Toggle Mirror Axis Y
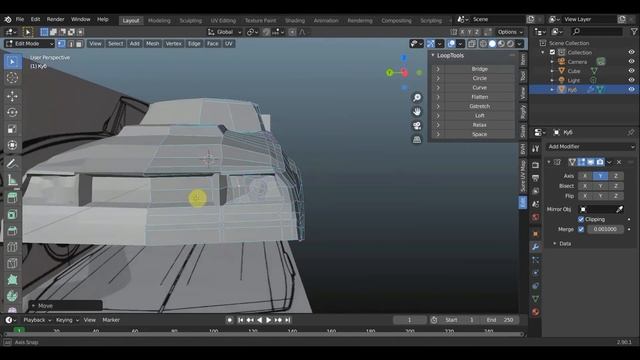This screenshot has width=640, height=360. point(600,176)
